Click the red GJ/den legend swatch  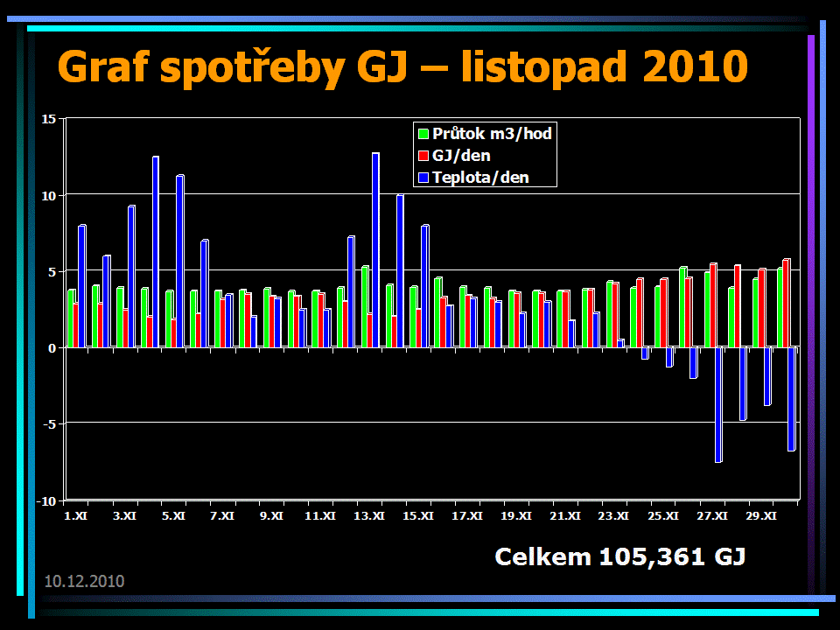(x=423, y=156)
